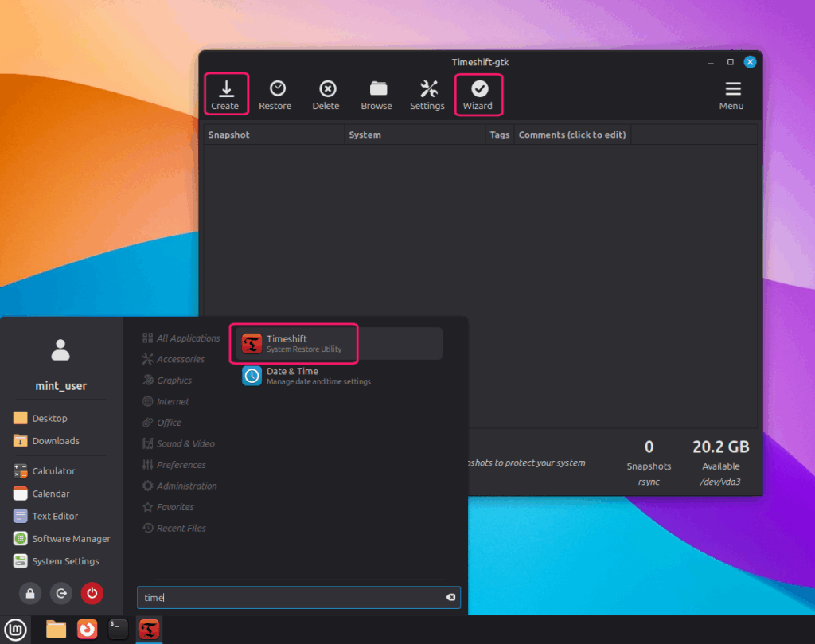The height and width of the screenshot is (644, 815).
Task: Click the lock screen button
Action: point(30,593)
